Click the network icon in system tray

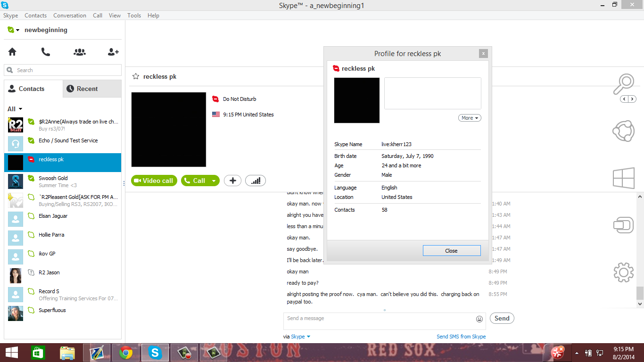pyautogui.click(x=600, y=353)
